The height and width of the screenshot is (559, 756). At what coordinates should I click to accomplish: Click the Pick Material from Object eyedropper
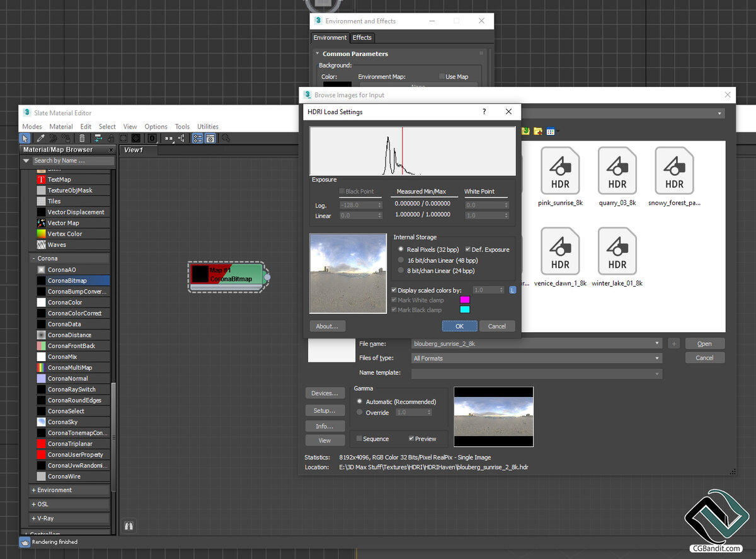click(41, 138)
